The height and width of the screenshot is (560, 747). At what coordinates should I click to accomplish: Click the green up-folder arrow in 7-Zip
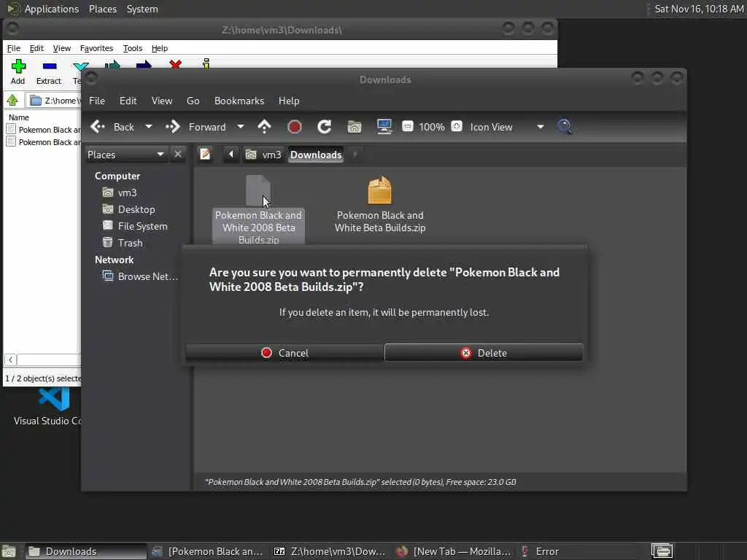[x=12, y=100]
